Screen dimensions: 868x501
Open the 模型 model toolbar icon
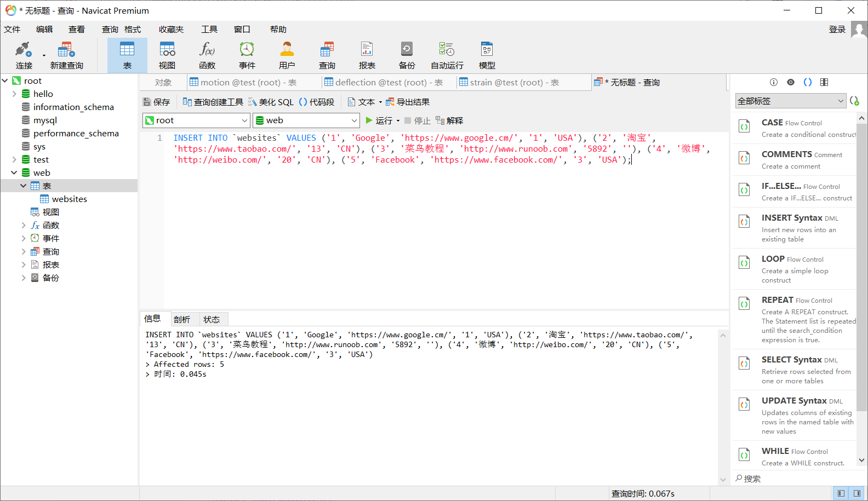pyautogui.click(x=487, y=55)
